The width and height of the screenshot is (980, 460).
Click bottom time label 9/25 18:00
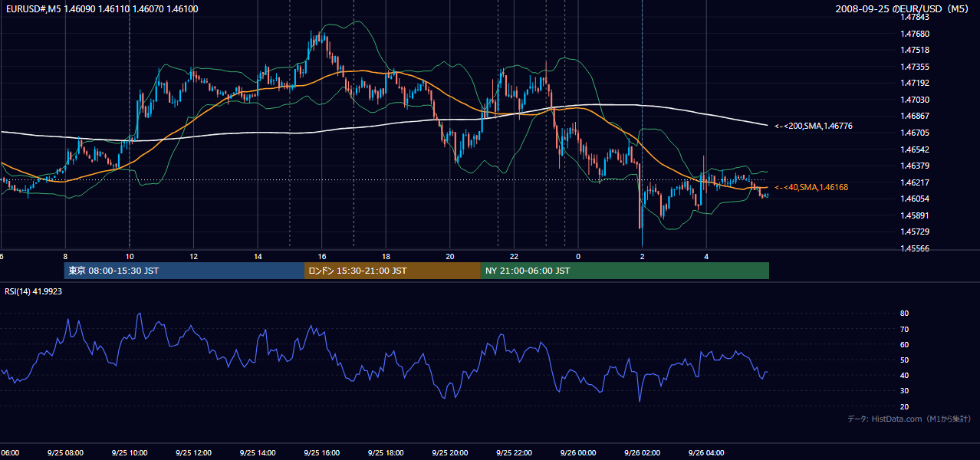coord(386,453)
